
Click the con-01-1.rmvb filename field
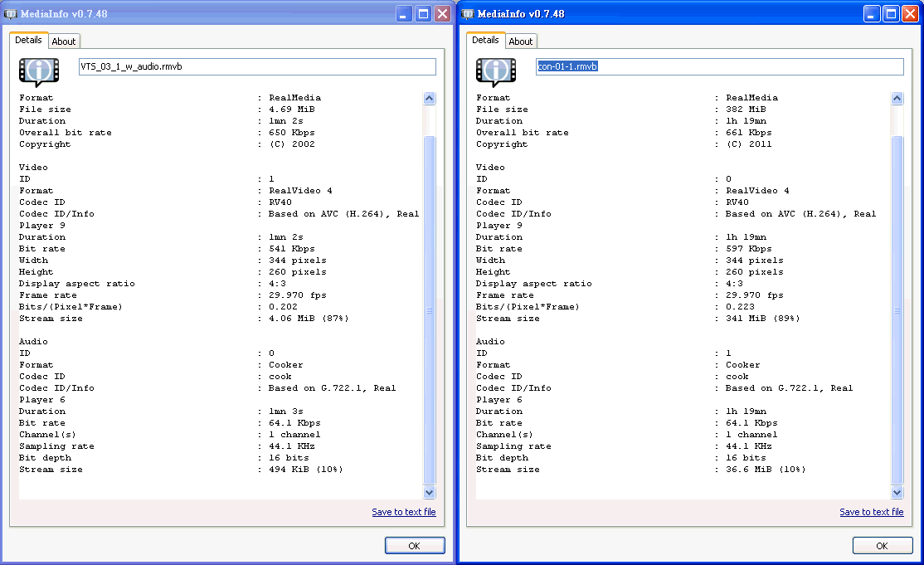[x=719, y=66]
